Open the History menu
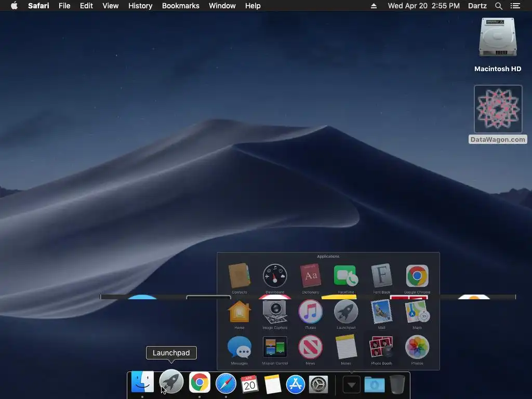This screenshot has height=399, width=532. point(140,6)
